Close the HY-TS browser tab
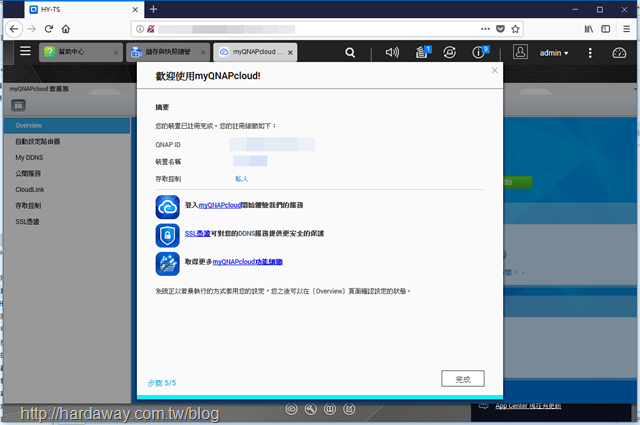This screenshot has height=425, width=640. (x=135, y=9)
